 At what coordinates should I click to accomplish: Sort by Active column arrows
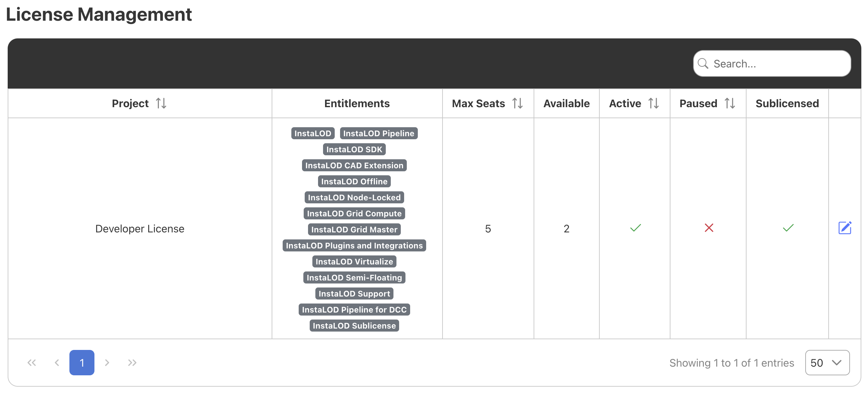tap(653, 103)
